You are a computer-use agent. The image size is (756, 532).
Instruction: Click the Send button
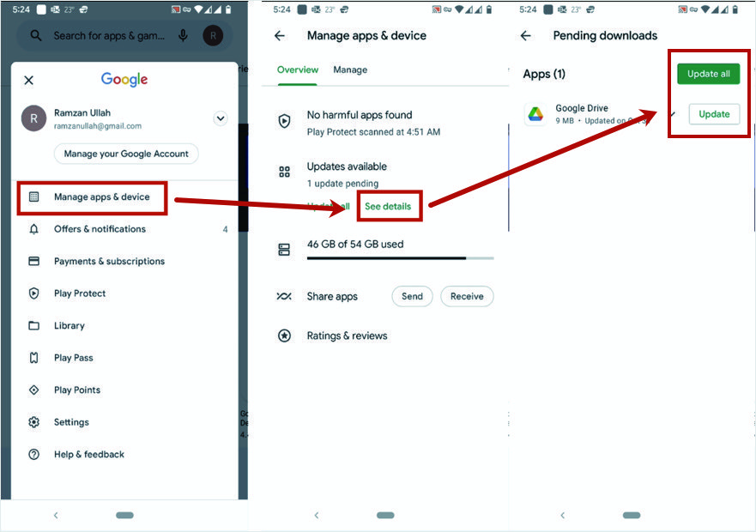(412, 297)
